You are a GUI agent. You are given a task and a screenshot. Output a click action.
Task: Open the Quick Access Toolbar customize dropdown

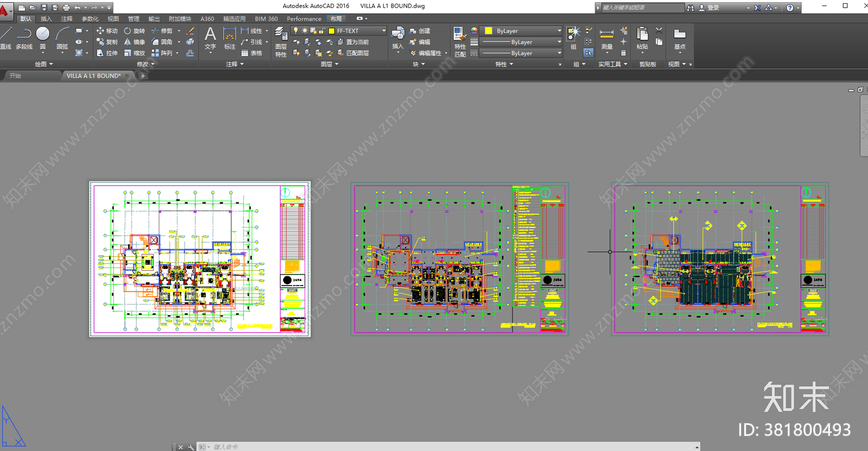[x=110, y=8]
